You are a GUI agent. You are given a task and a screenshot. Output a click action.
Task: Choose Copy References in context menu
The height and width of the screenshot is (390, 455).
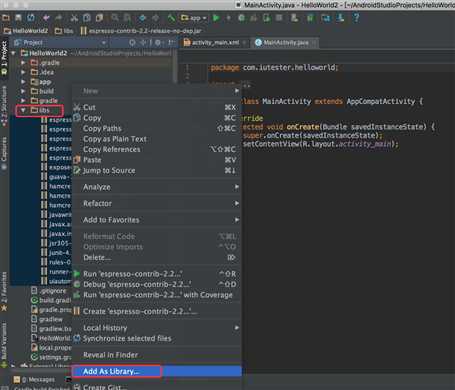[x=157, y=149]
